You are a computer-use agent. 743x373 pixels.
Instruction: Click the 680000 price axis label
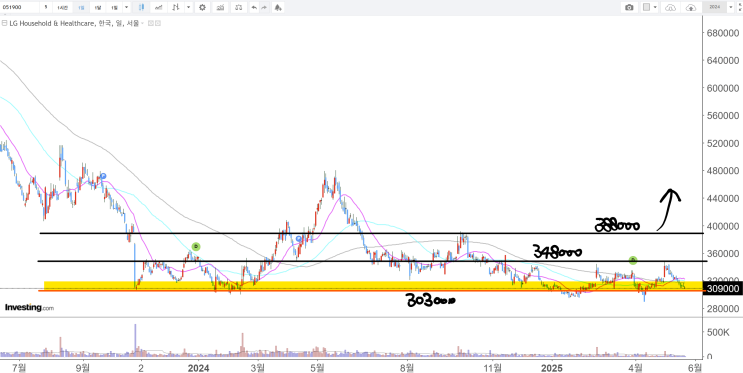click(722, 33)
